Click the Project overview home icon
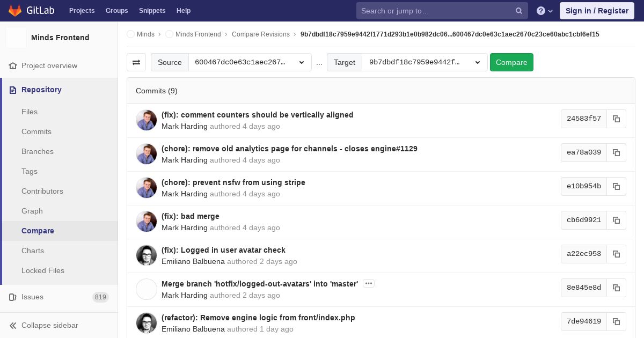644x338 pixels. 13,65
